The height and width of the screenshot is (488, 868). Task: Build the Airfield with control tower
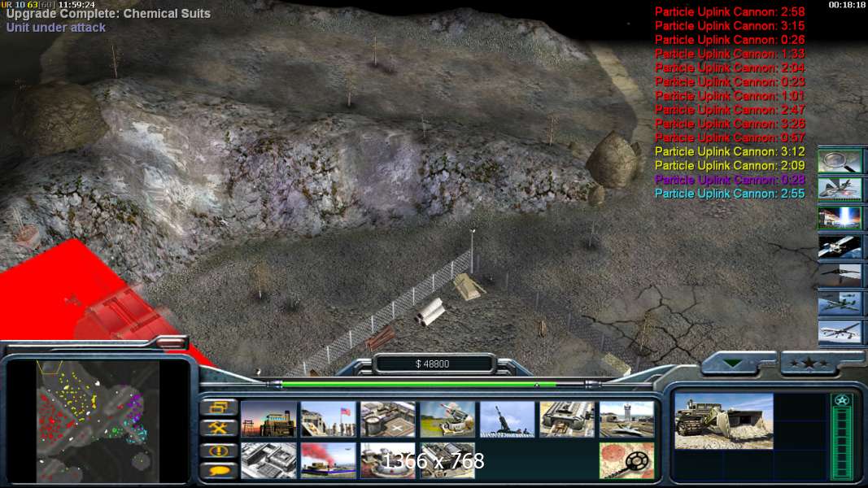pyautogui.click(x=626, y=420)
